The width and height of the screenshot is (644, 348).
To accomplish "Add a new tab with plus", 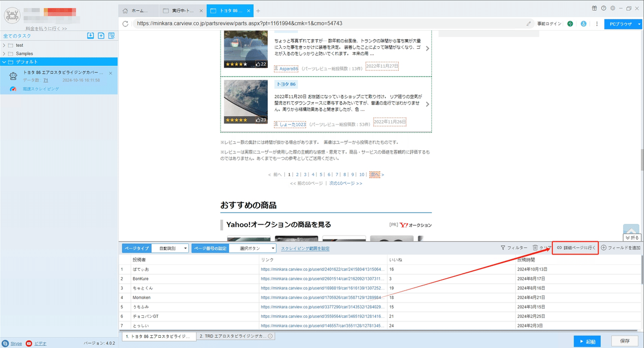I will [258, 11].
